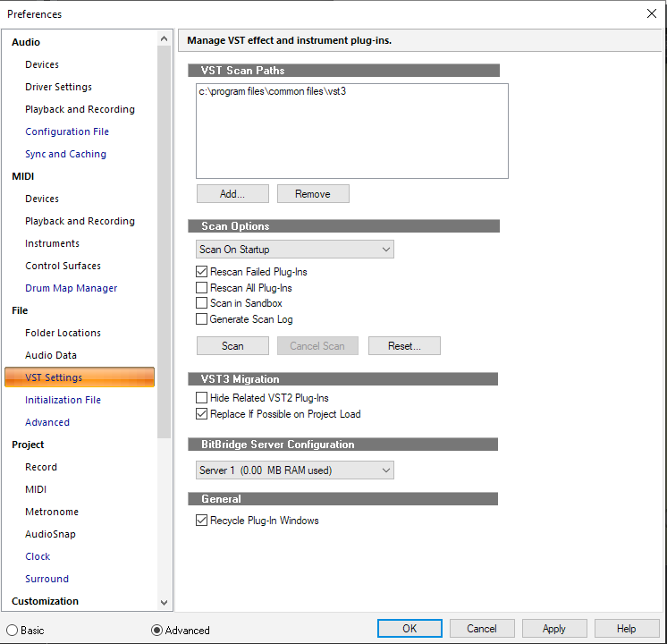Open the Metronome project settings
The width and height of the screenshot is (667, 644).
pos(52,512)
